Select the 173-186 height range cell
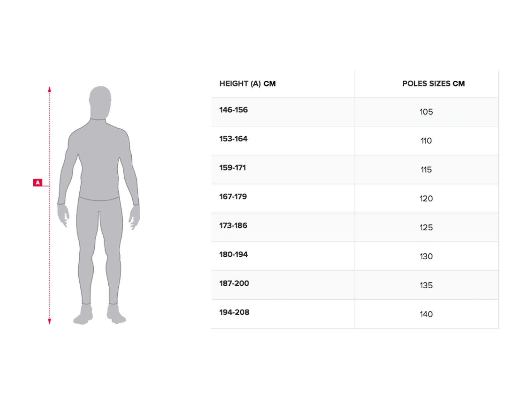 pos(233,226)
